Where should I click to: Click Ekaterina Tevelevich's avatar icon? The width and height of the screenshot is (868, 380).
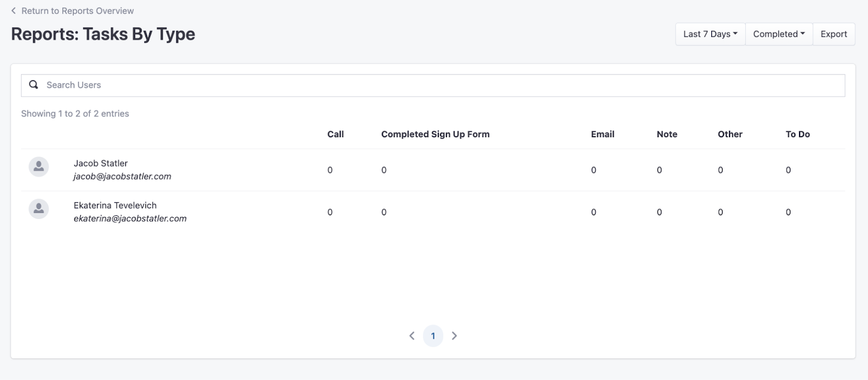tap(39, 209)
